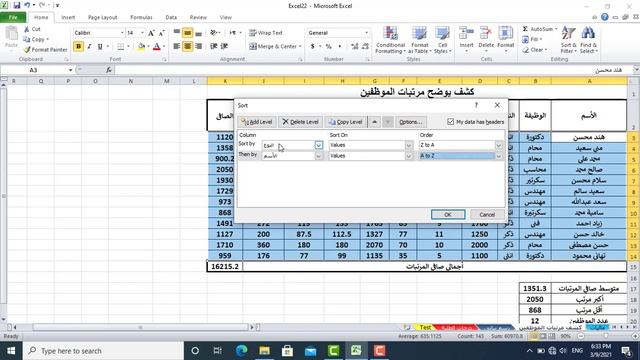Open Conditional Formatting menu
The width and height of the screenshot is (640, 360).
(x=390, y=40)
